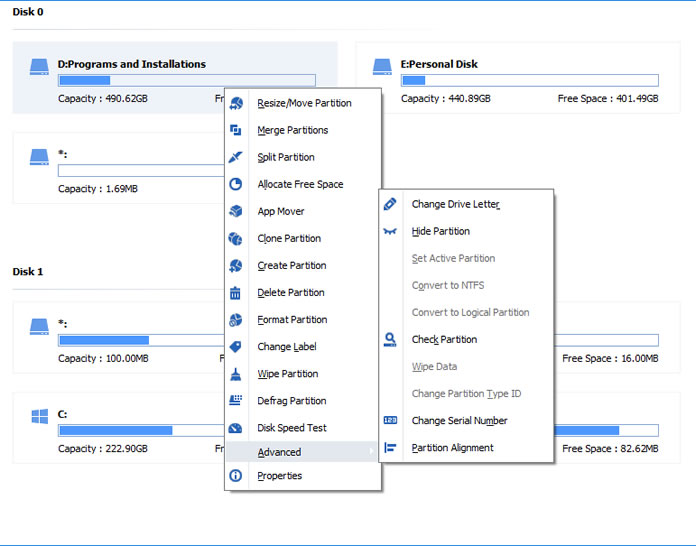Select Allocate Free Space menu entry
This screenshot has width=696, height=546.
tap(304, 184)
